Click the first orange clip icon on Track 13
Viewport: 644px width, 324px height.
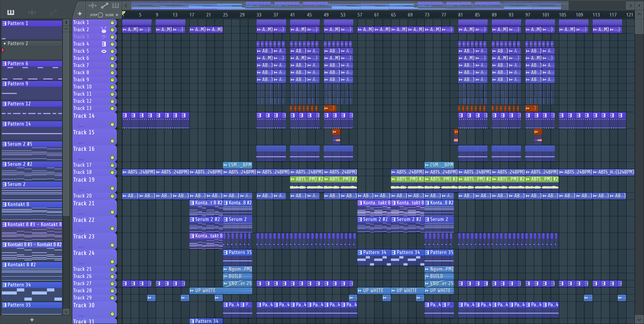tap(291, 108)
